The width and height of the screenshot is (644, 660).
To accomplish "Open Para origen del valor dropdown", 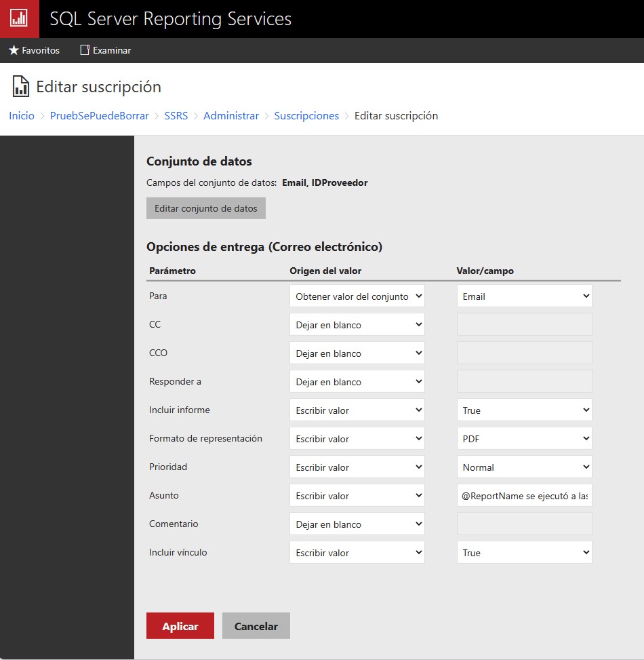I will [357, 296].
